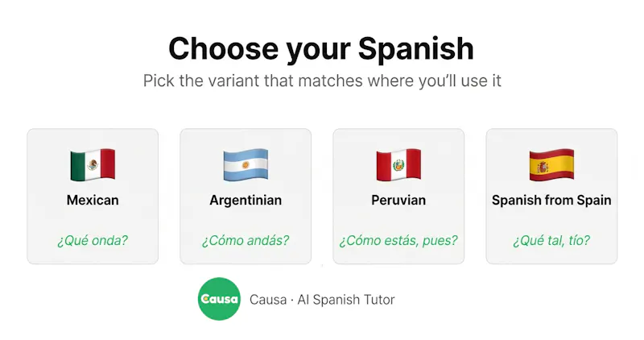Click the Argentinian label text
Screen dimensions: 644x340
click(246, 201)
